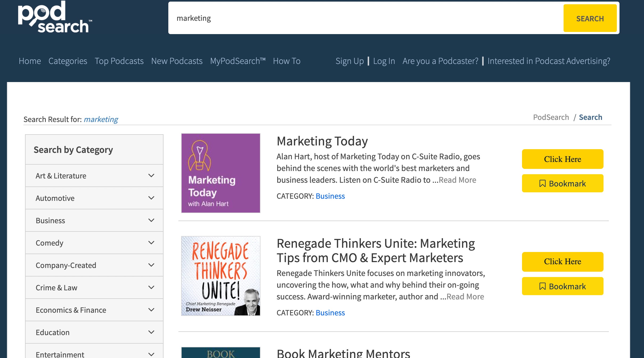
Task: Open Top Podcasts page
Action: 119,61
